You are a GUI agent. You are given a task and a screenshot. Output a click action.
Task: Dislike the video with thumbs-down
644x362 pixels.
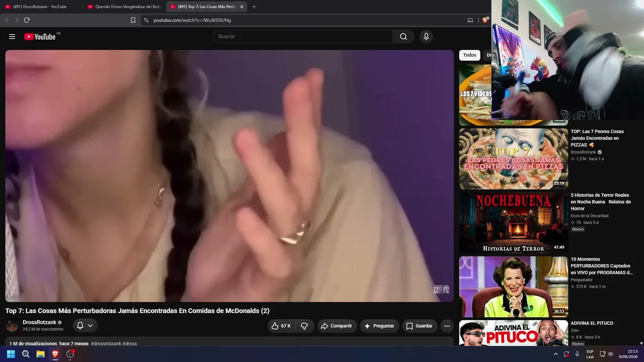point(304,326)
